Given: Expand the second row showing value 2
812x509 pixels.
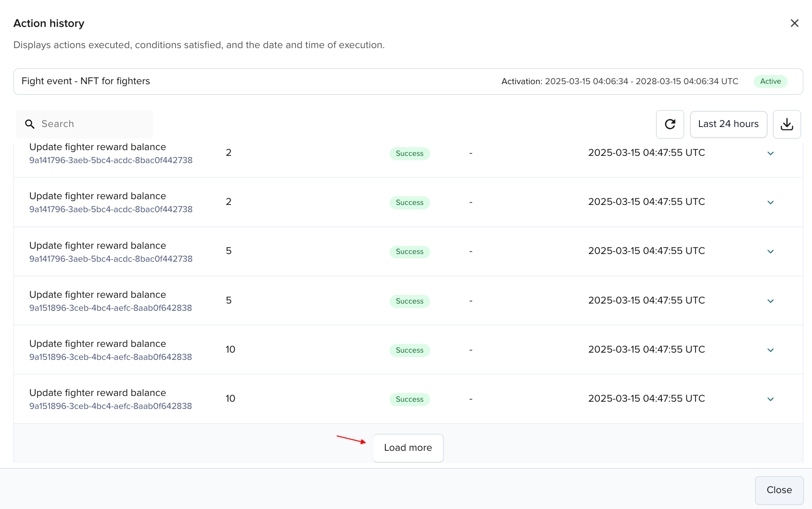Looking at the screenshot, I should coord(770,203).
